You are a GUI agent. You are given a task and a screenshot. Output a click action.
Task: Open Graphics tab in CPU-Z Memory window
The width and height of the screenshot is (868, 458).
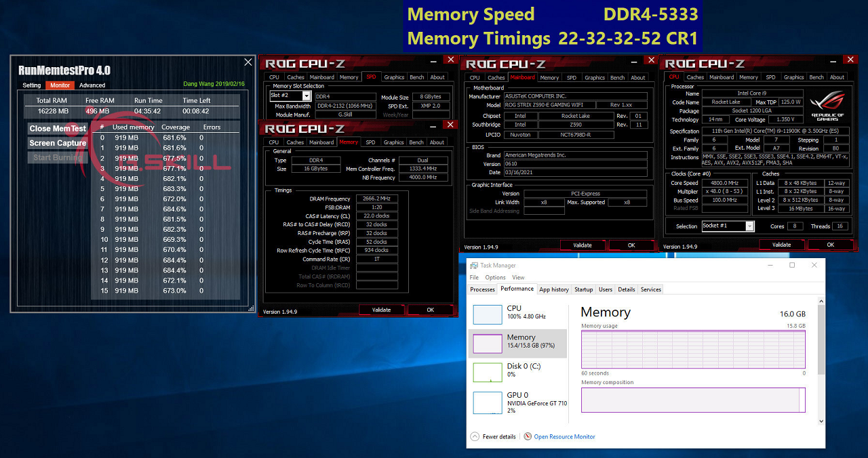click(393, 142)
